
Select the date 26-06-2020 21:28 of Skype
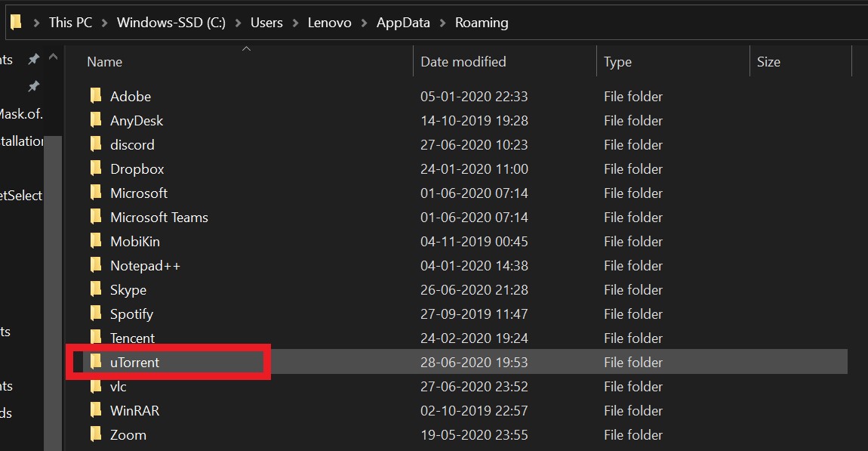coord(474,290)
